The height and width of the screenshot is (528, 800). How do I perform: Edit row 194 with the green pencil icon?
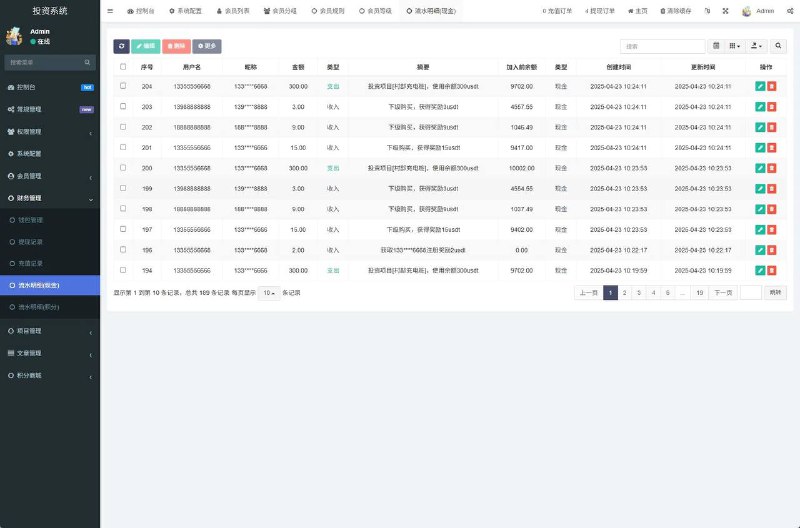click(760, 270)
